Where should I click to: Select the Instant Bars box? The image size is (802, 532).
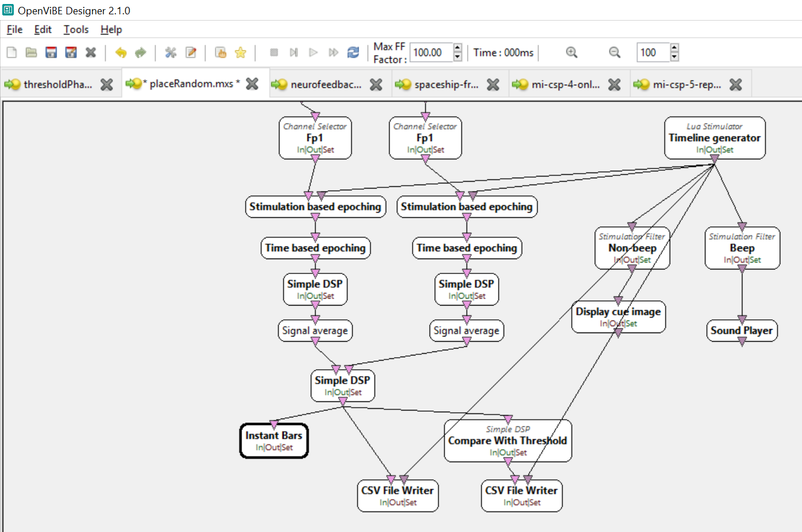click(x=274, y=441)
